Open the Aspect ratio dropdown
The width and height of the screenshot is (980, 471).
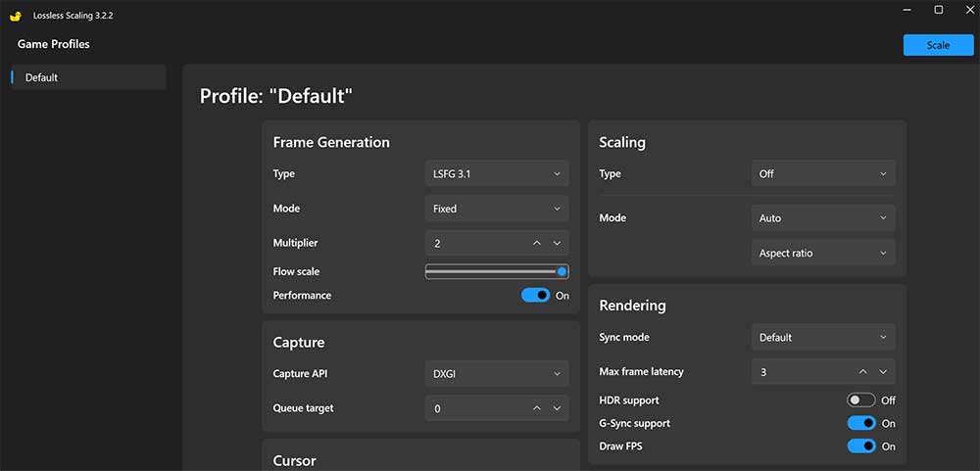point(823,254)
